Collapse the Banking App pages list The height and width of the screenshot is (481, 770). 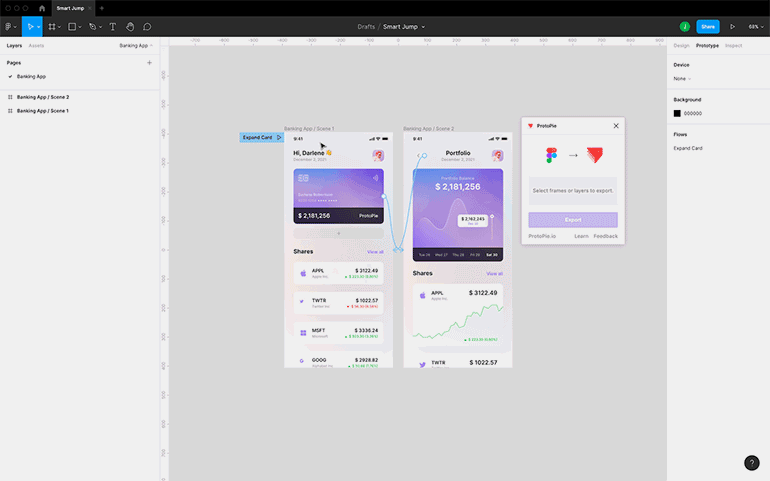(136, 45)
